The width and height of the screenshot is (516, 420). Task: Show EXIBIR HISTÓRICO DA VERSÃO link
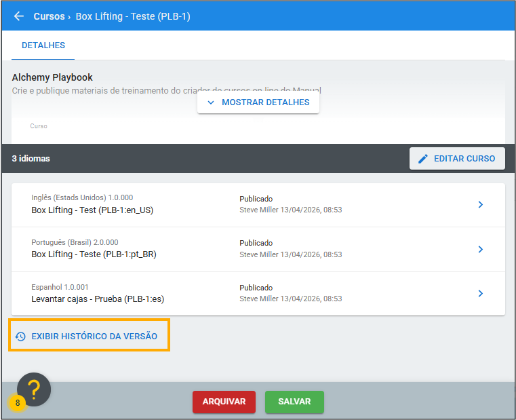[94, 336]
